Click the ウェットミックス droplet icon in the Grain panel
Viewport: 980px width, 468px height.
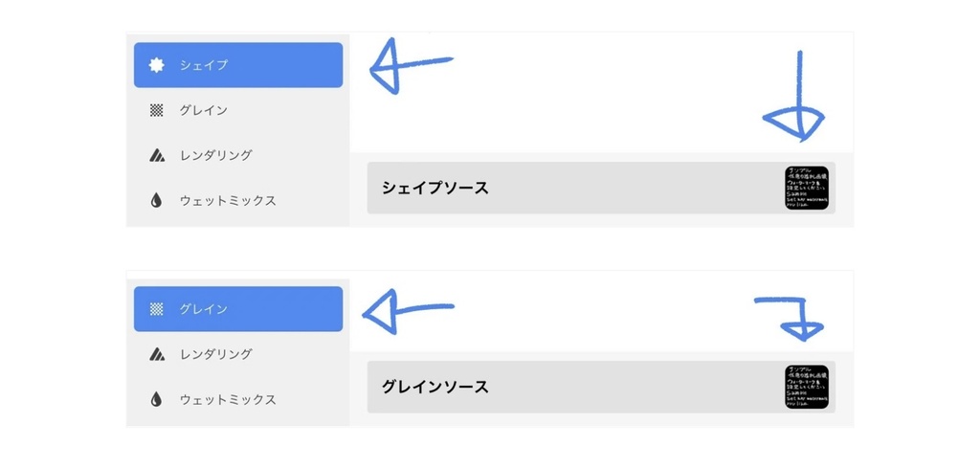tap(157, 399)
